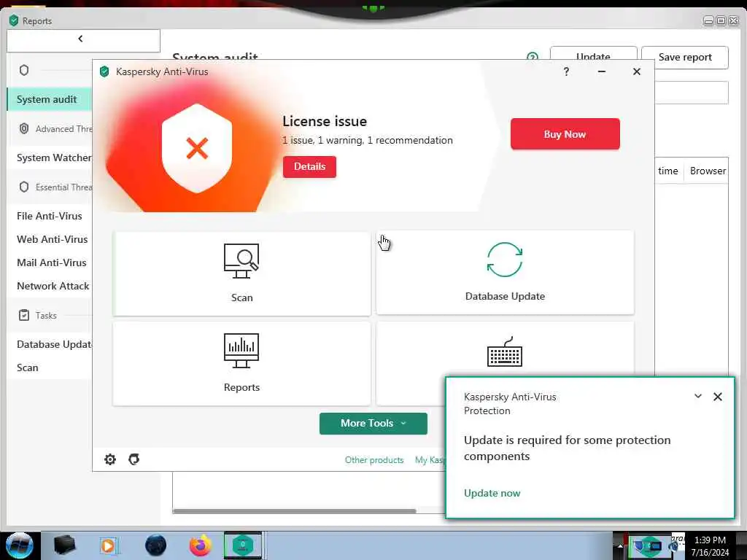Viewport: 747px width, 560px height.
Task: Click the Tasks checklist icon
Action: coord(24,315)
